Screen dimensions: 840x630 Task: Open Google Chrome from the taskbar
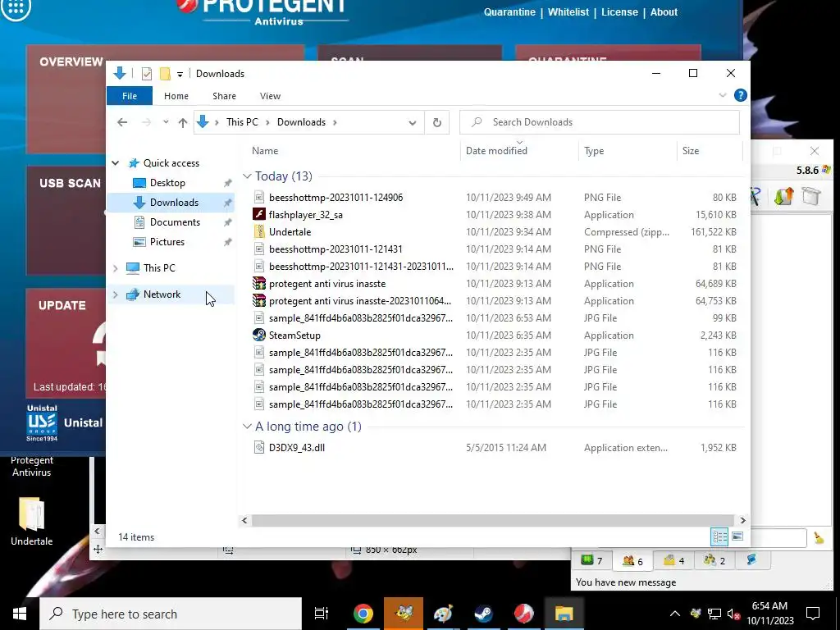[x=363, y=614]
